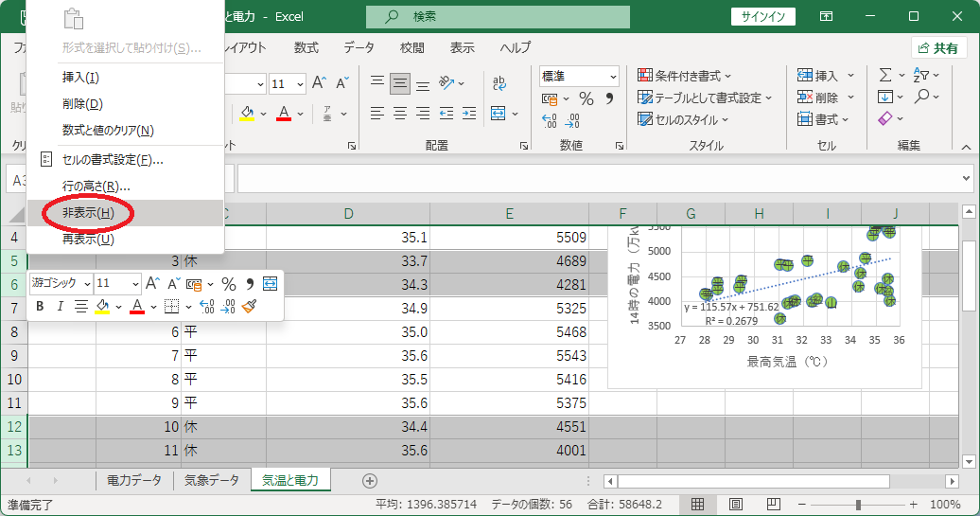Image resolution: width=980 pixels, height=516 pixels.
Task: Decrease decimal places in ribbon
Action: [572, 120]
